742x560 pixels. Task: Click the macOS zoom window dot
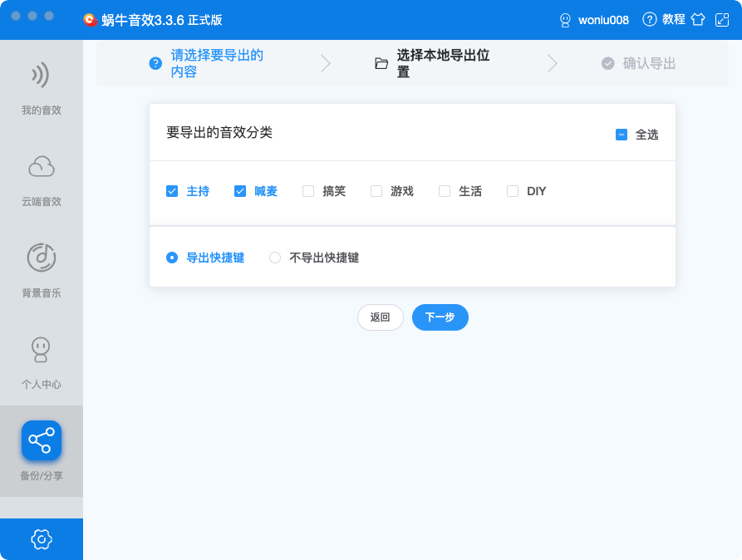pos(49,16)
